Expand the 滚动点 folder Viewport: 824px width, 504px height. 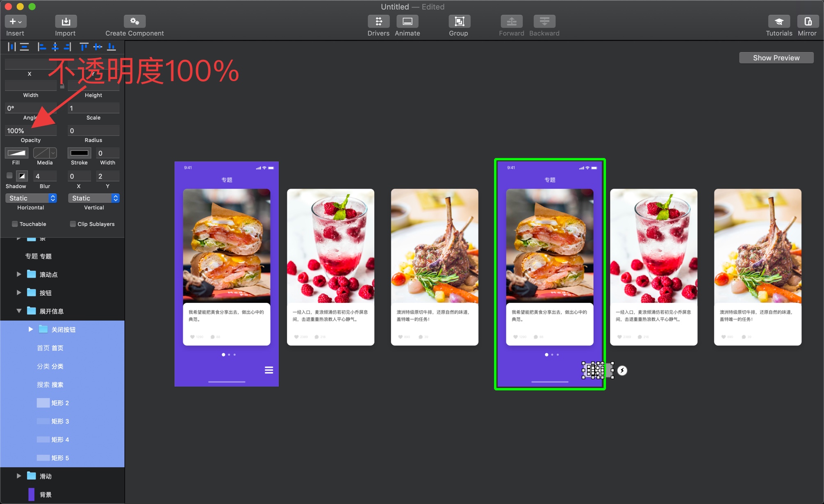19,274
